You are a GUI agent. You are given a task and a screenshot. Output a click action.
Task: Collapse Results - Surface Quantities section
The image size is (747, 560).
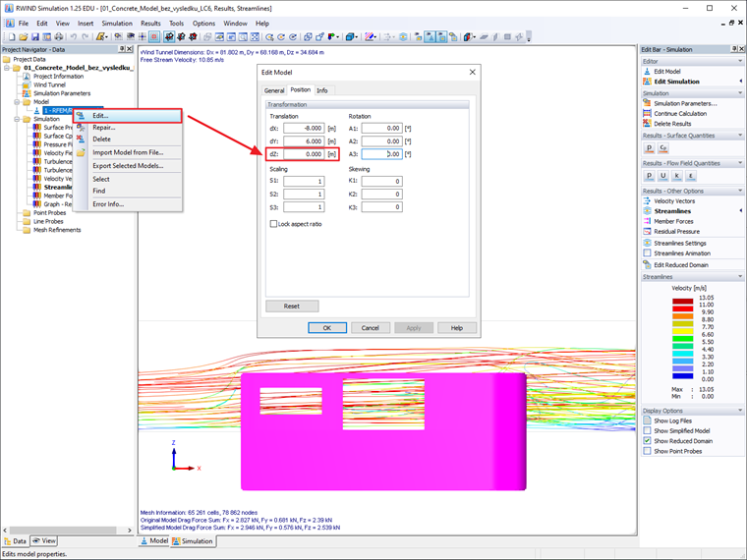(740, 136)
